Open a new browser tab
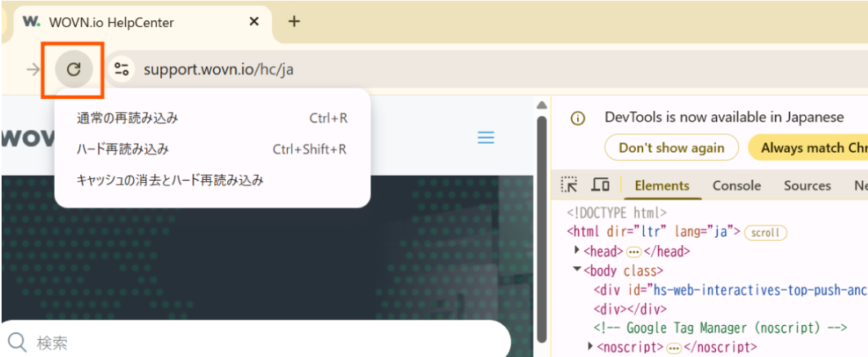 click(294, 22)
